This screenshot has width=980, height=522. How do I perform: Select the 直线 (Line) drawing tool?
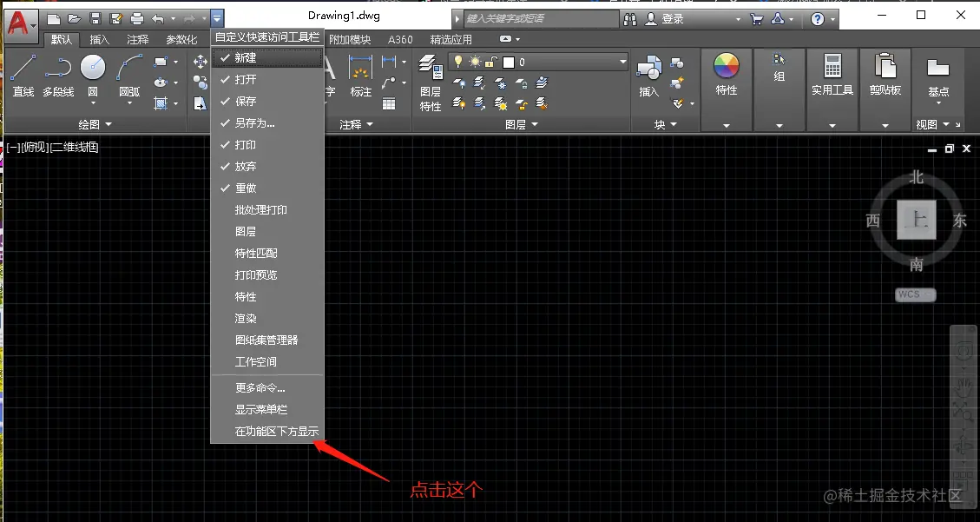coord(23,75)
